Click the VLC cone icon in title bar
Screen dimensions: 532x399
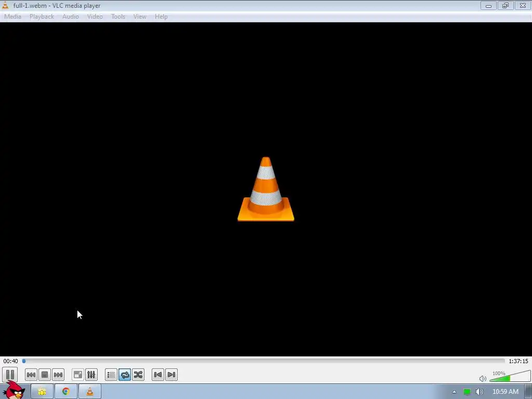(x=5, y=5)
